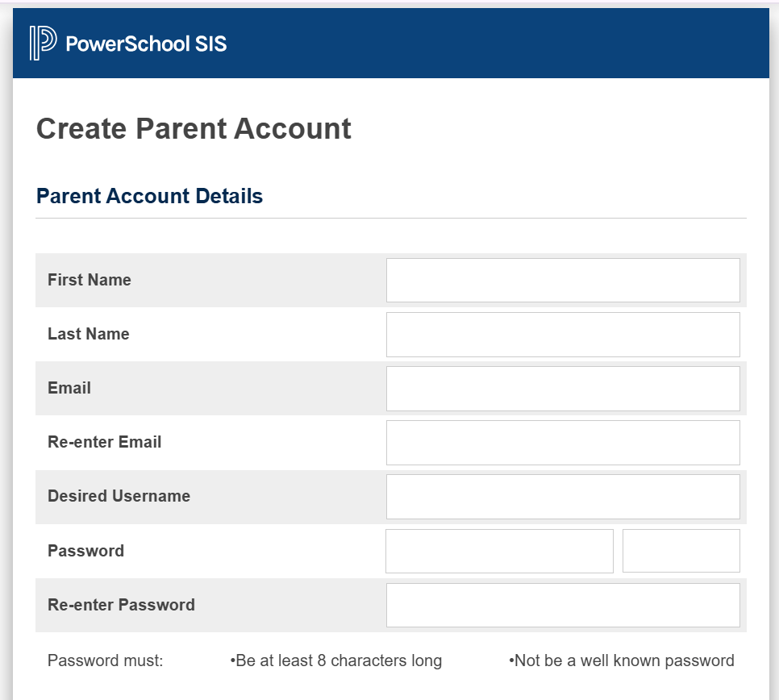Click the Re-enter Password label text
Screen dimensions: 779x700
[121, 605]
